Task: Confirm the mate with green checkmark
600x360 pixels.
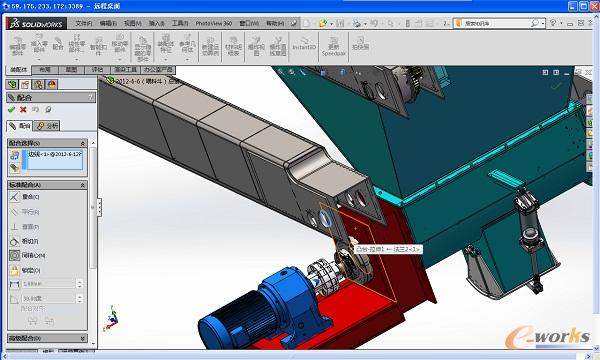Action: 11,109
